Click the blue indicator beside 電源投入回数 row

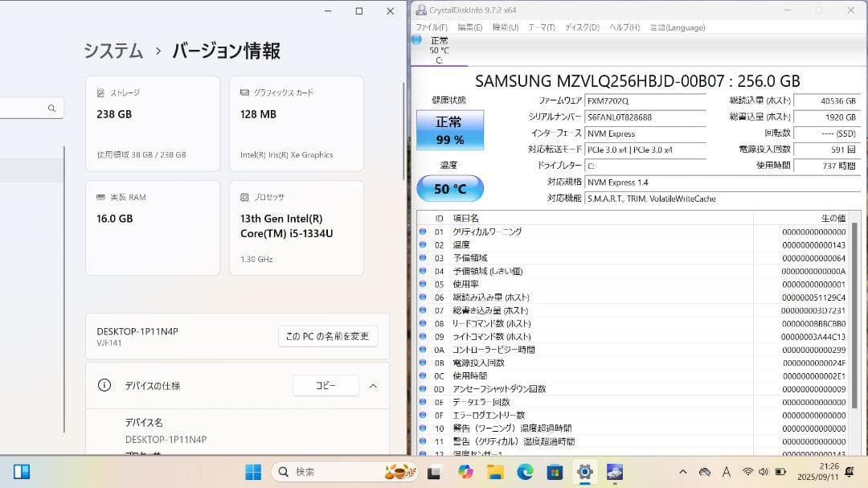(x=423, y=363)
